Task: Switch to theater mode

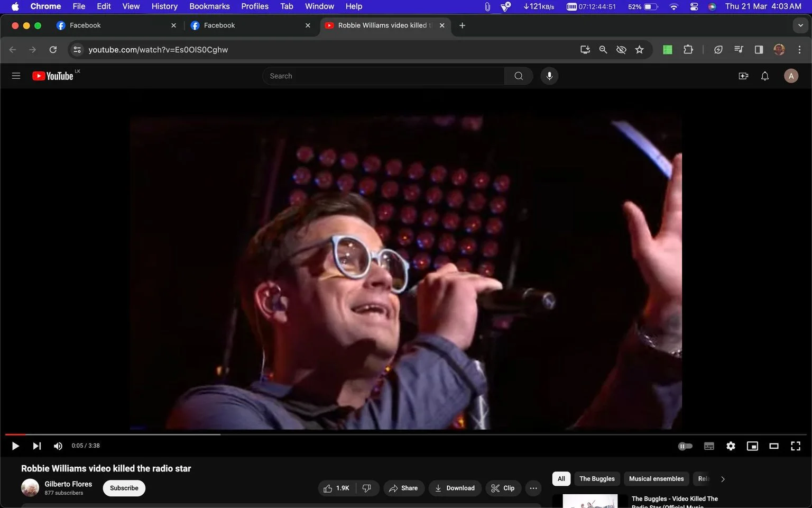Action: (773, 446)
